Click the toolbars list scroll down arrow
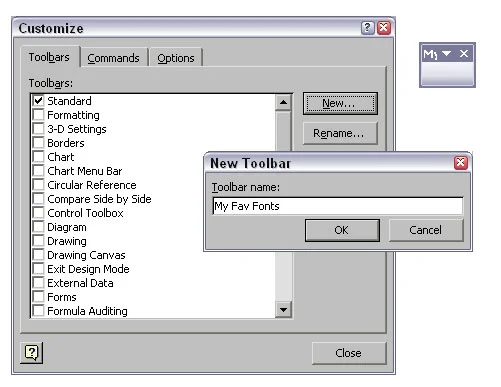 pyautogui.click(x=283, y=310)
